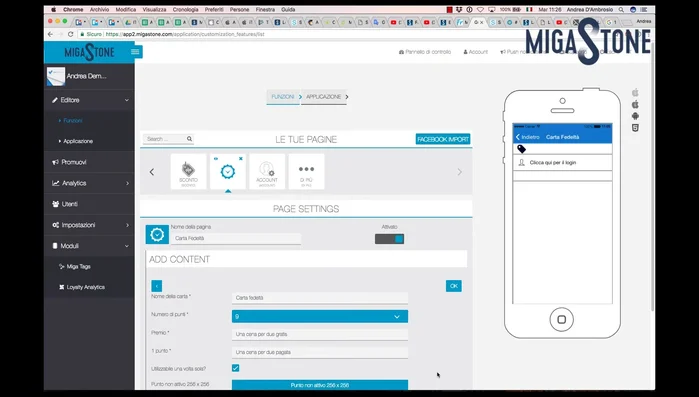Select HTML5 preview icon
Viewport: 699px width, 397px height.
click(x=635, y=128)
